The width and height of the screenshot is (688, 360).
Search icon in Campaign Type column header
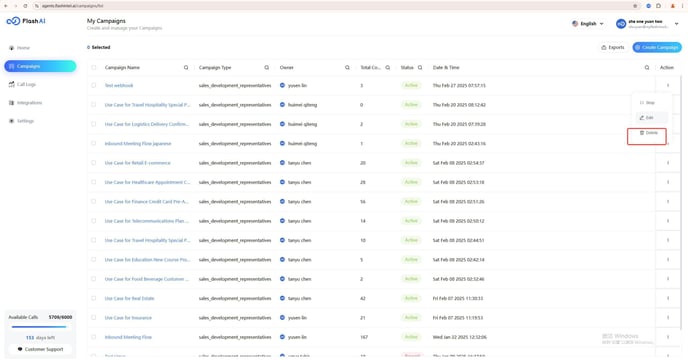[266, 68]
